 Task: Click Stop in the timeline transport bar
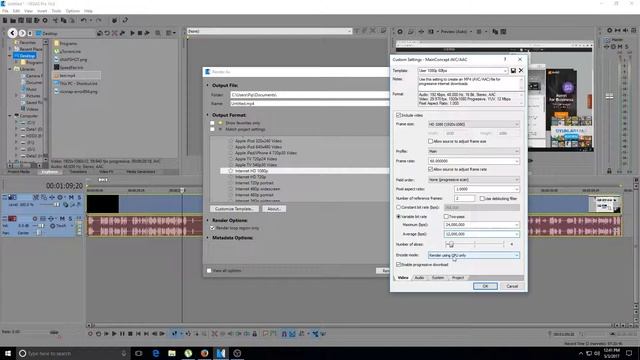130,334
